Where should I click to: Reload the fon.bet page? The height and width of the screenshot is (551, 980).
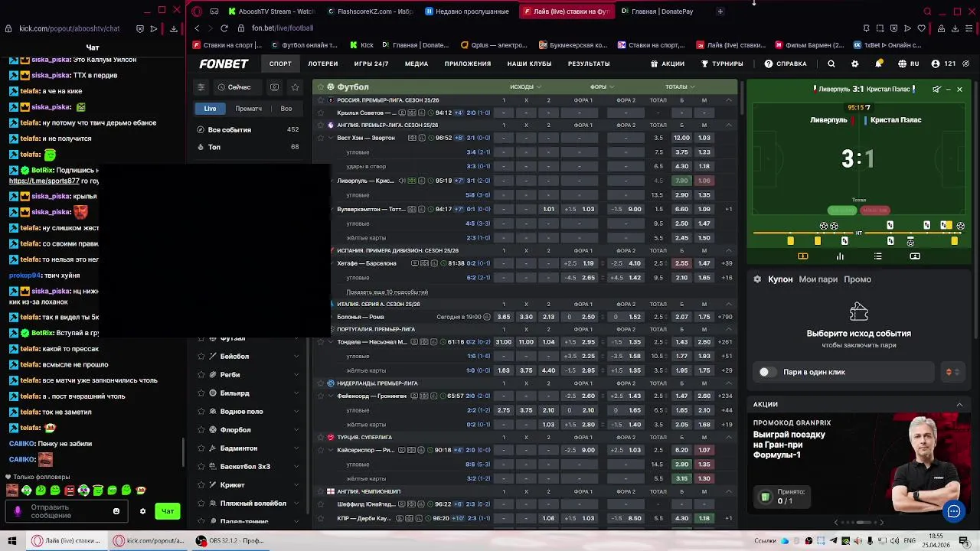[x=224, y=28]
